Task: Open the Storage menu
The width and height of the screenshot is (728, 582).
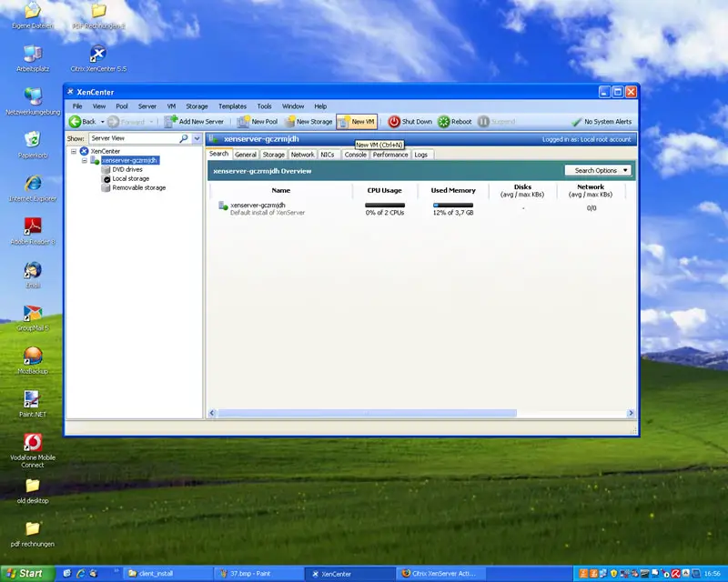Action: [x=197, y=106]
